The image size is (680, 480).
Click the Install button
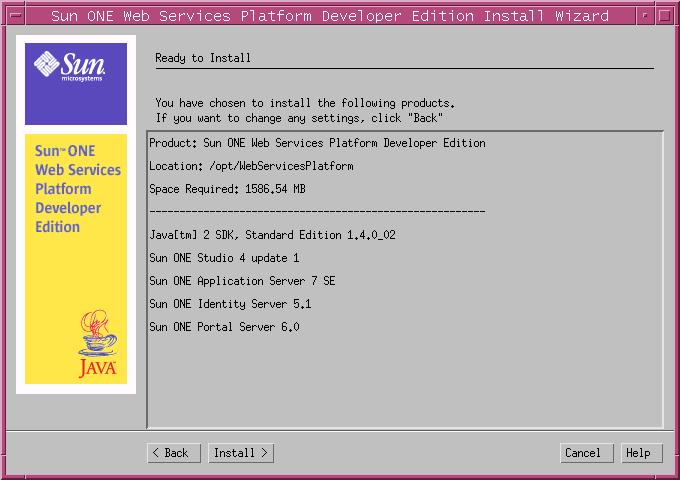tap(241, 453)
